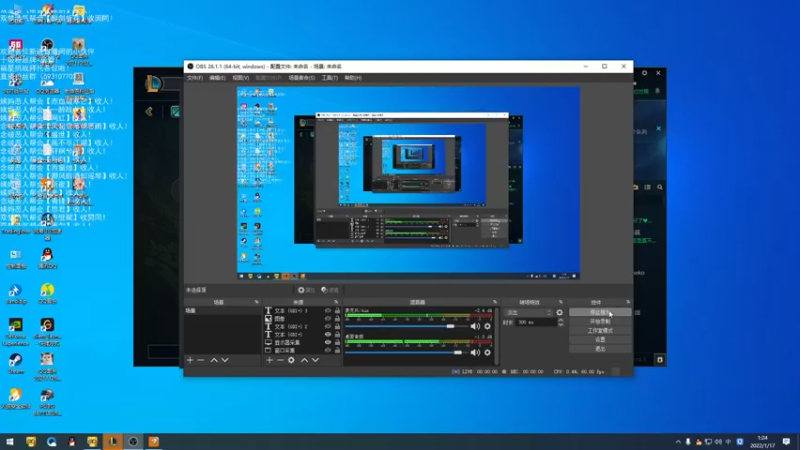Screen dimensions: 800x450
Task: Open the 编辑(E) menu in OBS
Action: 217,78
